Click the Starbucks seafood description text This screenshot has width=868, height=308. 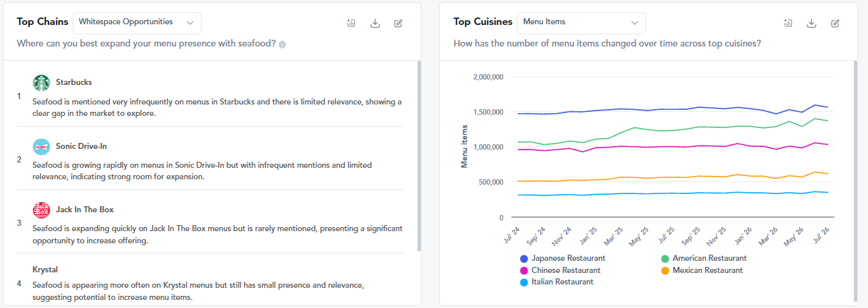tap(217, 108)
